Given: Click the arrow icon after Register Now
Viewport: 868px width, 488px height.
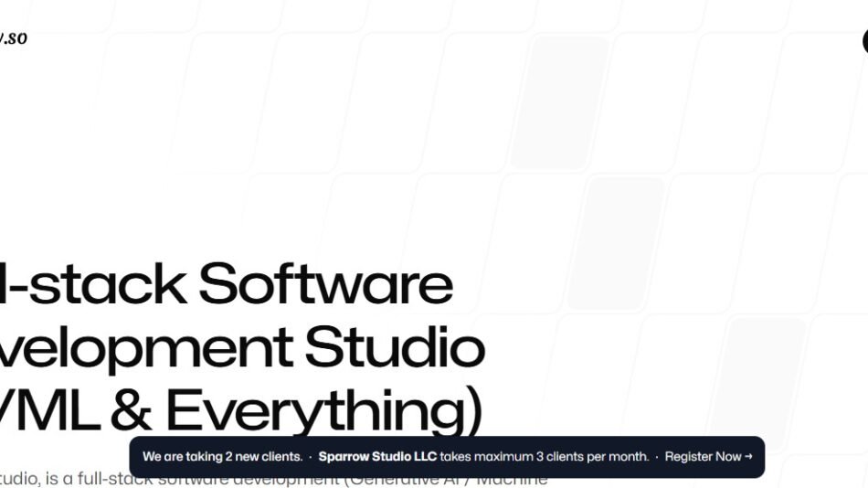Looking at the screenshot, I should (748, 457).
